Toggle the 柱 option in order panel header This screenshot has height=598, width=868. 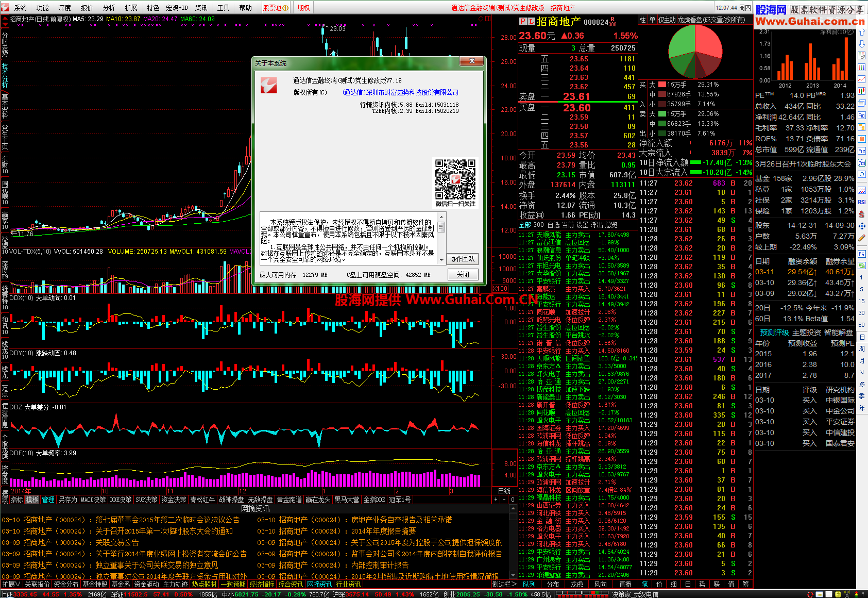[x=642, y=20]
